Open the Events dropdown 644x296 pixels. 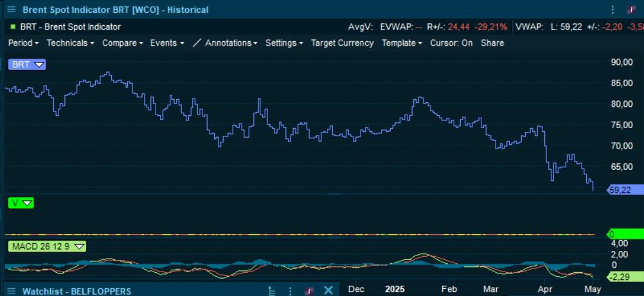pos(166,42)
